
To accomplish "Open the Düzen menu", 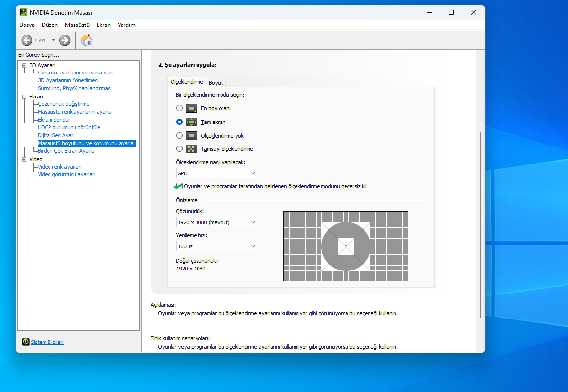I will 49,25.
